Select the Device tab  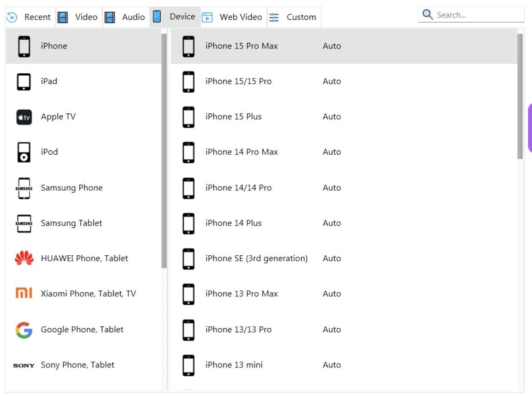coord(175,17)
